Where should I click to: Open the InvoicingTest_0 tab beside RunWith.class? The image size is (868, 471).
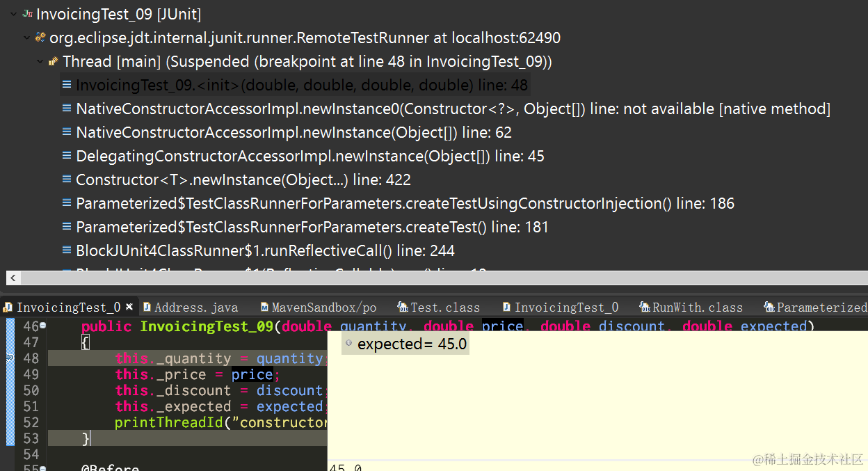(x=561, y=307)
